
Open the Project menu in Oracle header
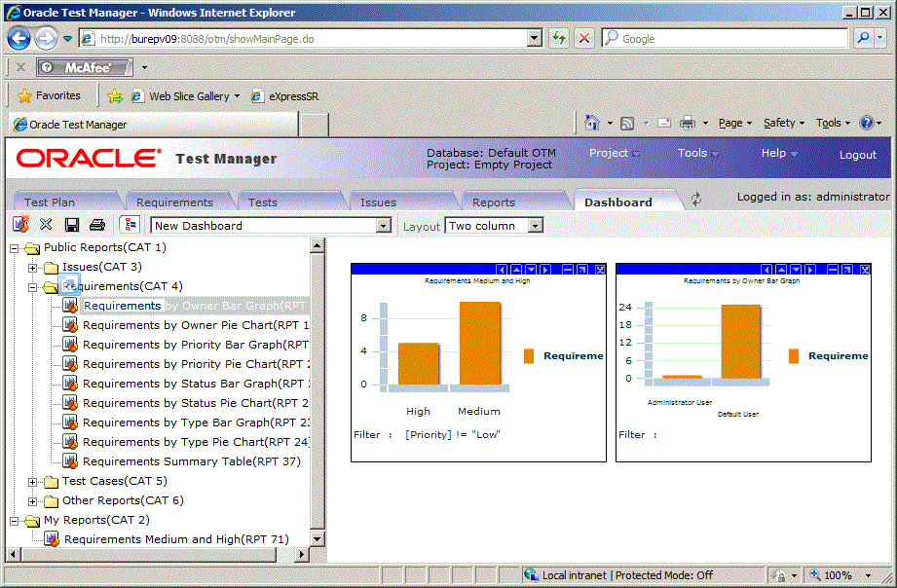tap(614, 153)
